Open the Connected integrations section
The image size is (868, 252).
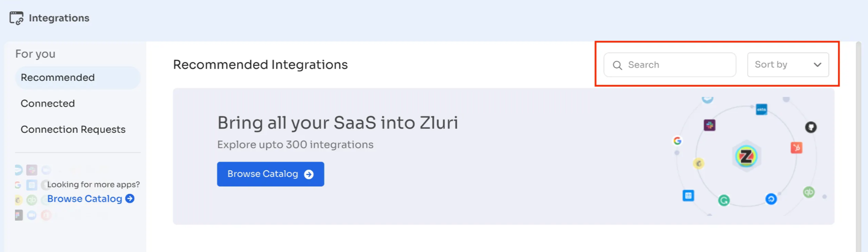[x=48, y=104]
